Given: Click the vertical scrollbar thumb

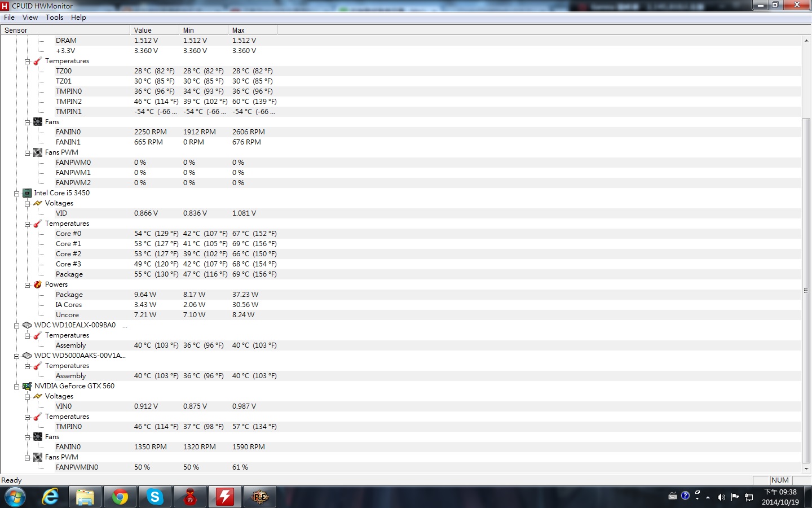Looking at the screenshot, I should (806, 290).
